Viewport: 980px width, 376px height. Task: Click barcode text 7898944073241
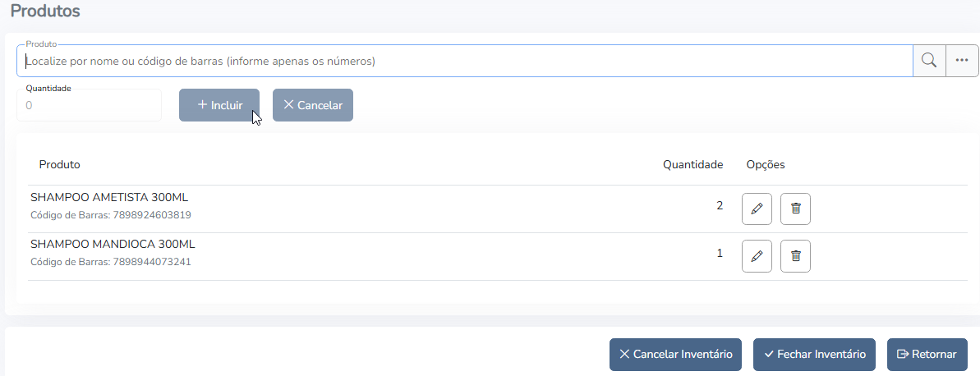pyautogui.click(x=152, y=263)
